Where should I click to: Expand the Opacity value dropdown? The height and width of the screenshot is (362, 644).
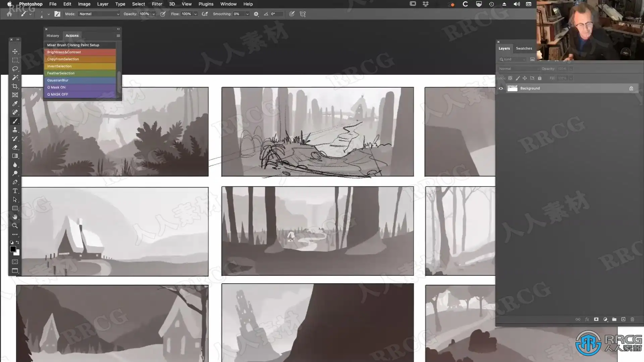(154, 14)
